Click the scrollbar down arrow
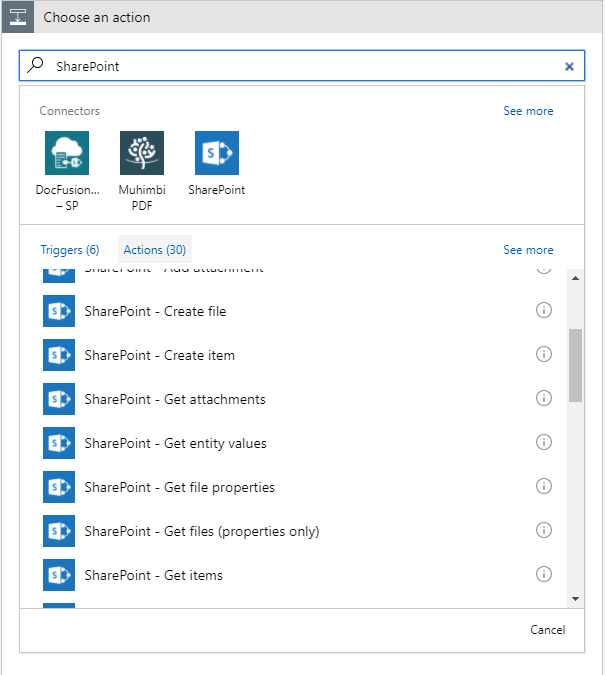Viewport: 605px width, 675px height. (x=575, y=599)
